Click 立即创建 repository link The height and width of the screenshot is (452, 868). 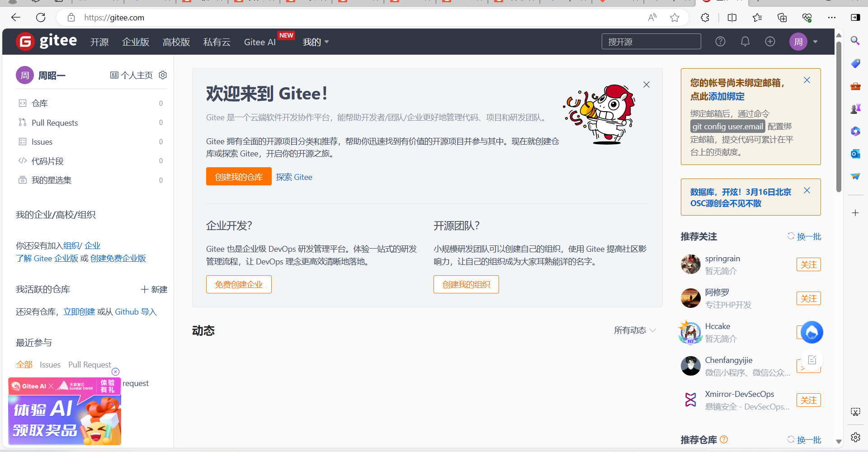click(79, 312)
